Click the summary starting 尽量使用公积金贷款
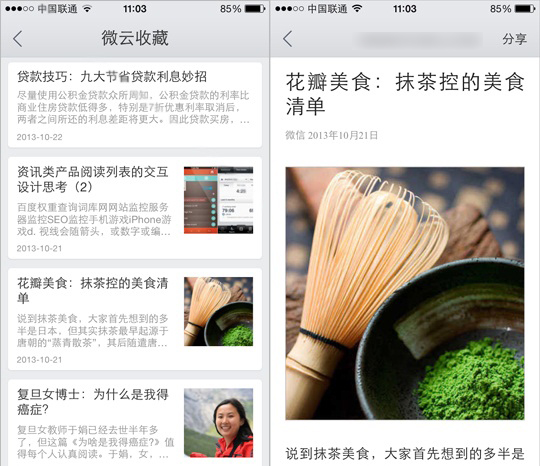 [133, 107]
